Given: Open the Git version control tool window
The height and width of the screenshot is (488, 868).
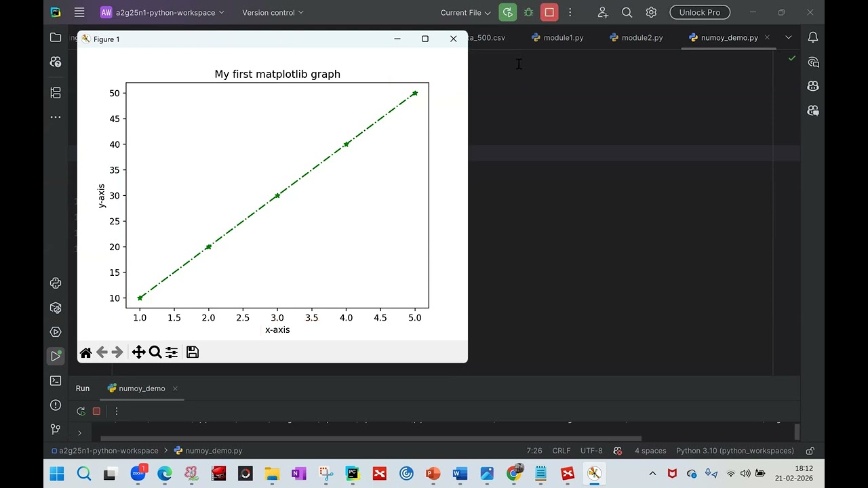Looking at the screenshot, I should [56, 429].
